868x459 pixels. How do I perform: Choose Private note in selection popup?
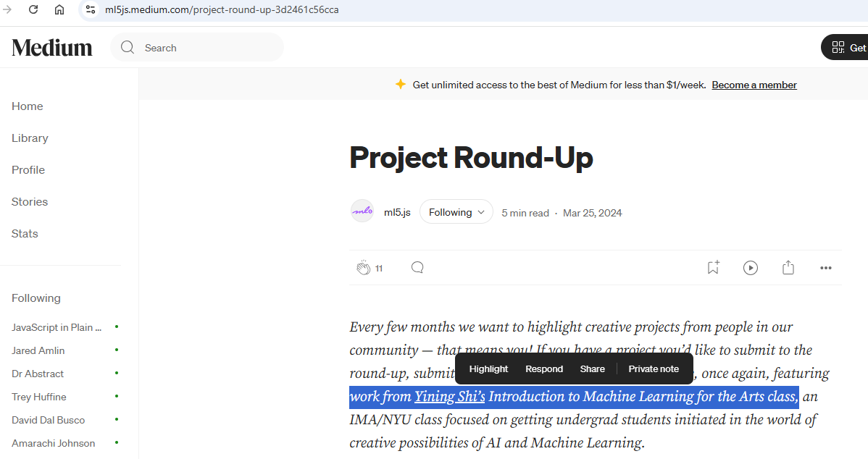point(654,369)
